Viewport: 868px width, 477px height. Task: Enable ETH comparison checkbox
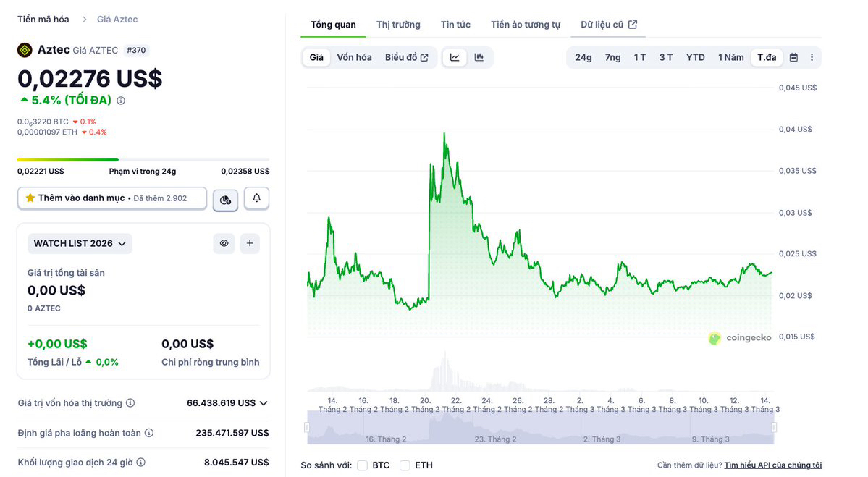click(x=405, y=465)
